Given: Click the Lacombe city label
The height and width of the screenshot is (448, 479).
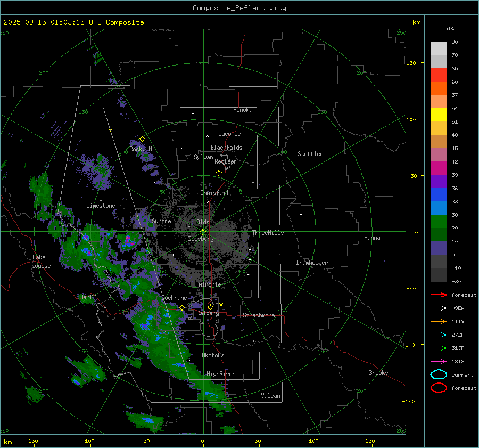Looking at the screenshot, I should [x=229, y=134].
